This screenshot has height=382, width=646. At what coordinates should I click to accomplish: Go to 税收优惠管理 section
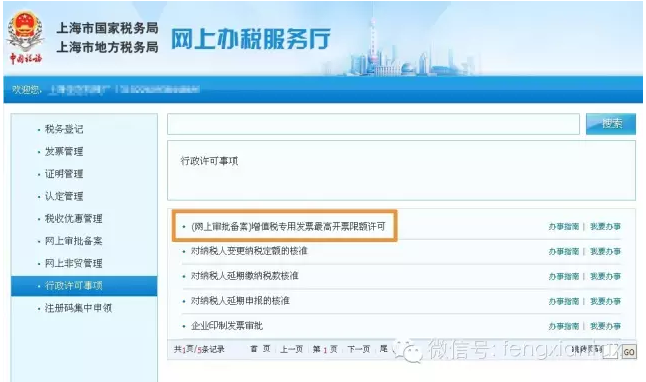73,218
